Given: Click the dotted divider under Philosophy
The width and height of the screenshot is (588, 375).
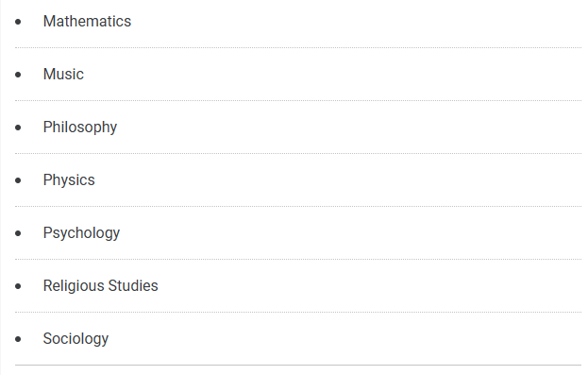Looking at the screenshot, I should point(298,154).
